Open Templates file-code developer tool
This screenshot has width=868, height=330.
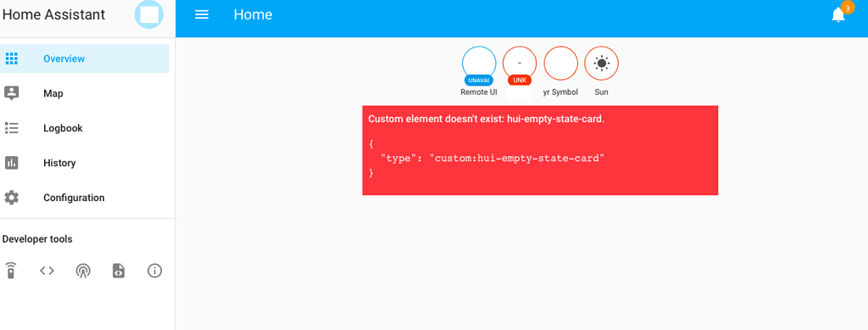119,271
